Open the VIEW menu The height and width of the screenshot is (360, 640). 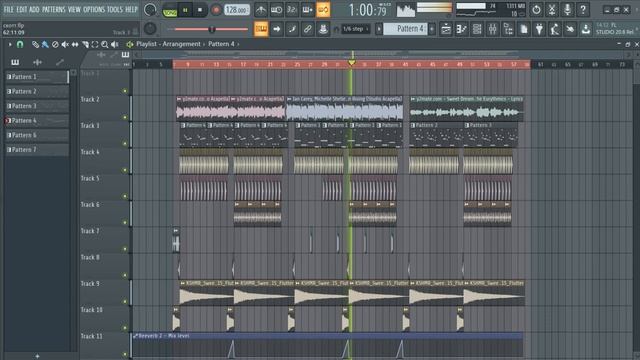74,9
